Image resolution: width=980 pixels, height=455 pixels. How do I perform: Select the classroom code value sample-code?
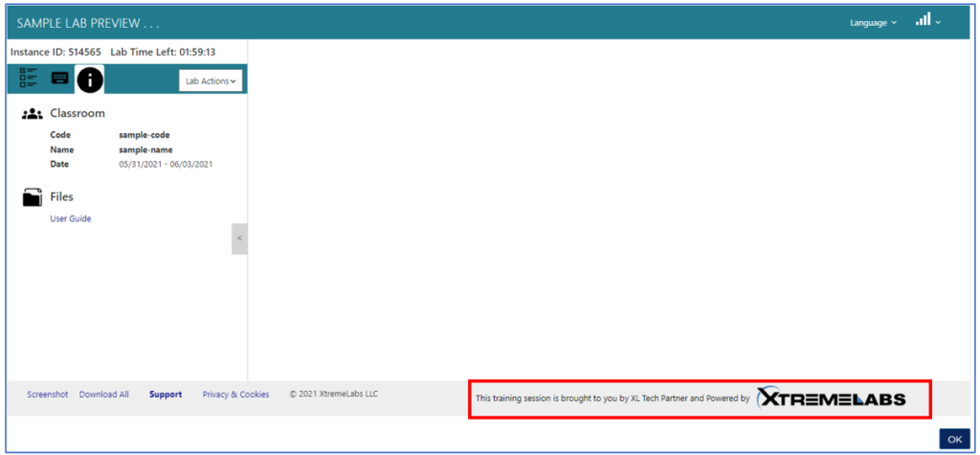144,135
